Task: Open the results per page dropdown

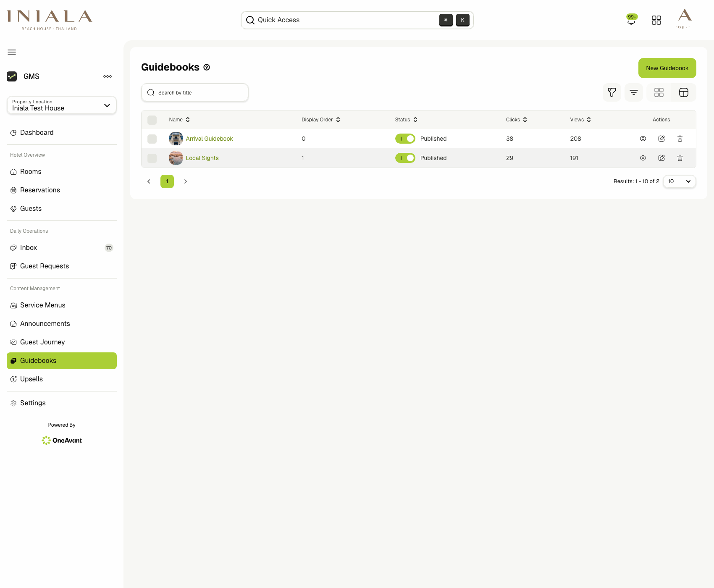Action: tap(679, 181)
